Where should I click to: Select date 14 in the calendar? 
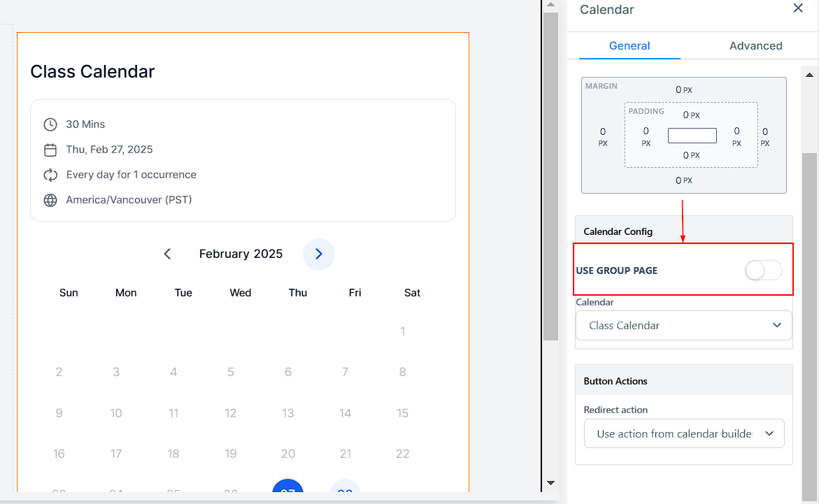point(345,413)
